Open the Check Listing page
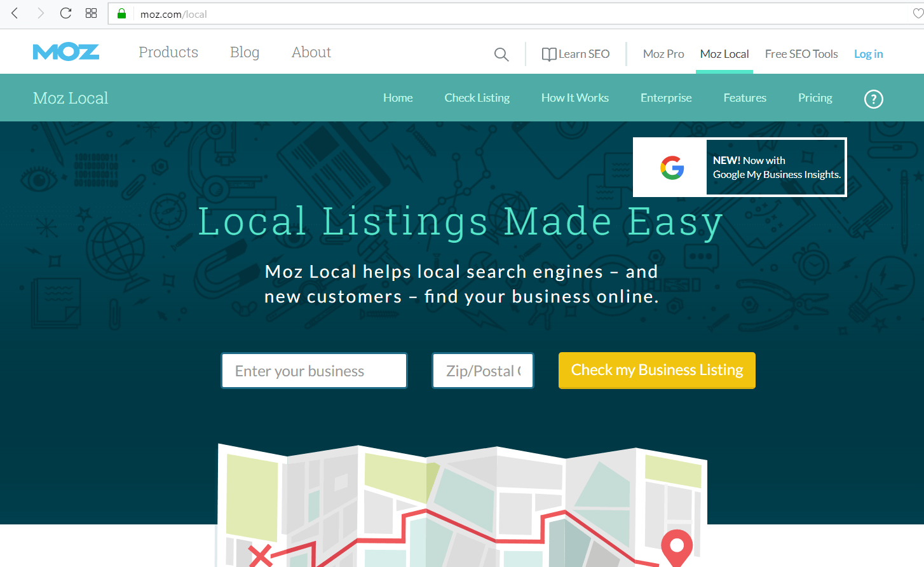The image size is (924, 567). click(477, 98)
